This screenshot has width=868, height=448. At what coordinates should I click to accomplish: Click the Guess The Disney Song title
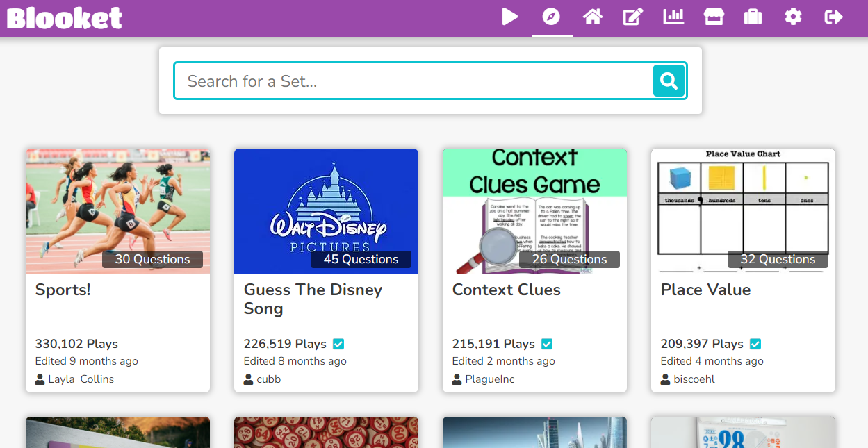pos(313,299)
